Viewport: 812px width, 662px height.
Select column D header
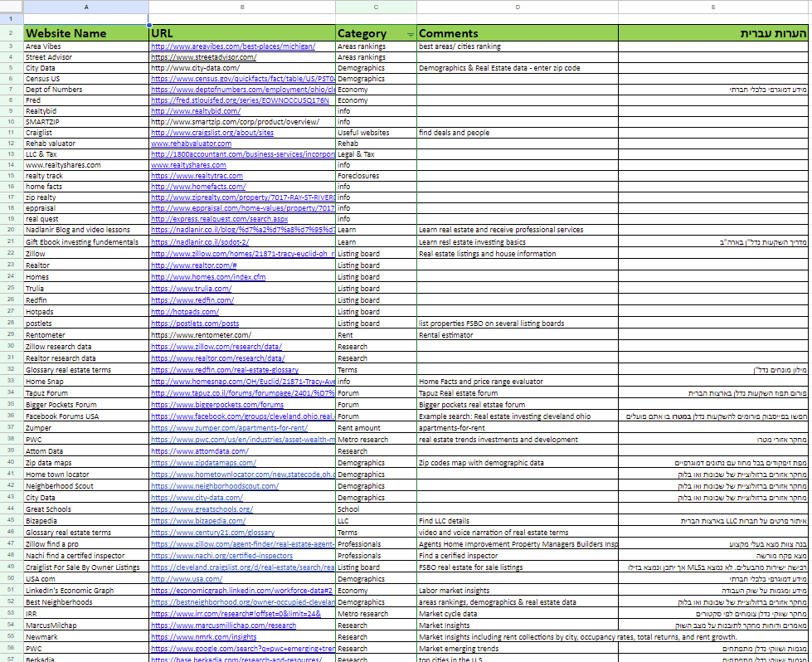(517, 7)
